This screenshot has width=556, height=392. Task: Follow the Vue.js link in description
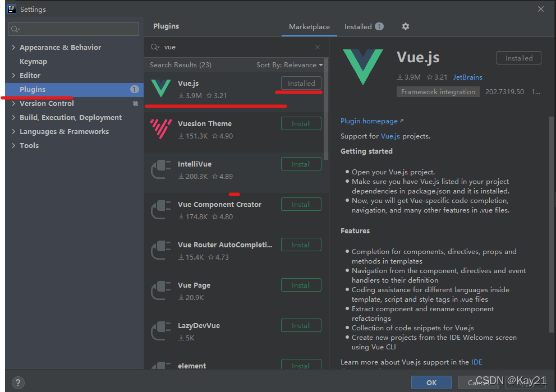pos(390,136)
